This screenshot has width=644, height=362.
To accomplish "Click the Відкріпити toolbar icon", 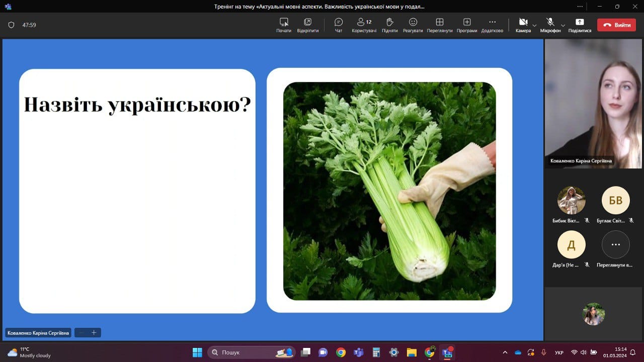I will click(307, 25).
